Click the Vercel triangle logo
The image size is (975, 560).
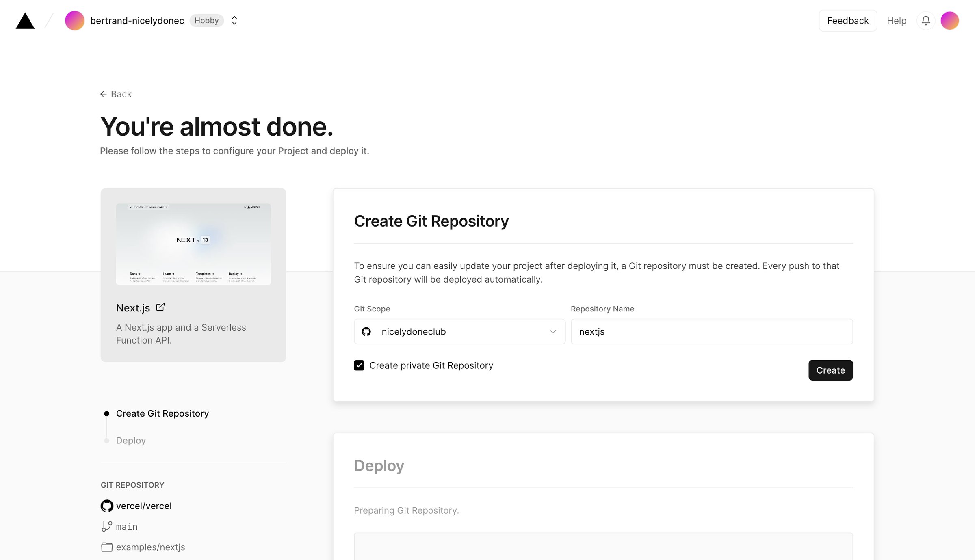(x=25, y=21)
